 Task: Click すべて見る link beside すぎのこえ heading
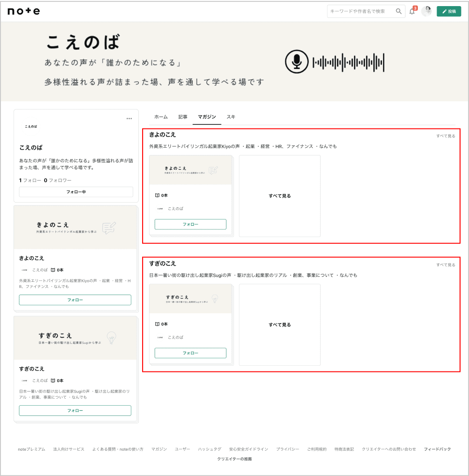[446, 264]
